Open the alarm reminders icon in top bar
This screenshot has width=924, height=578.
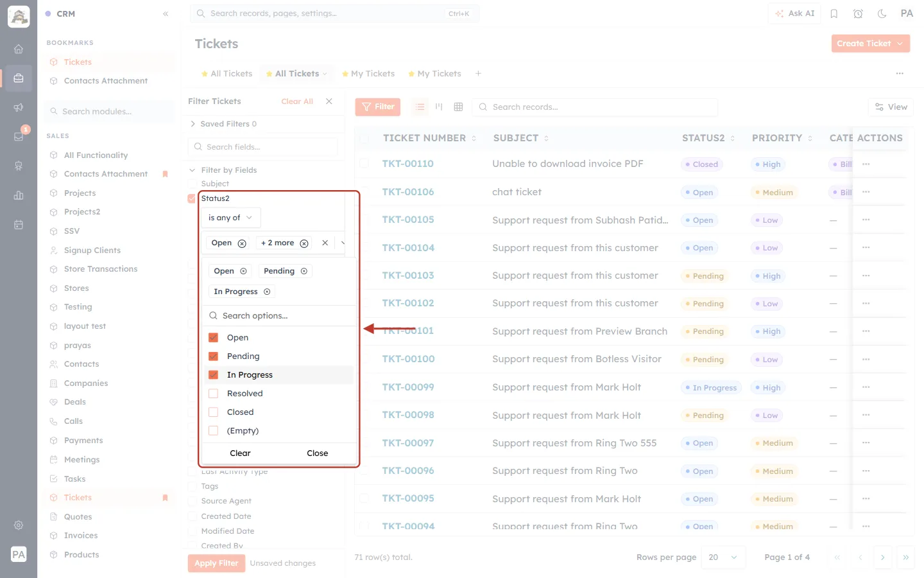click(x=858, y=13)
